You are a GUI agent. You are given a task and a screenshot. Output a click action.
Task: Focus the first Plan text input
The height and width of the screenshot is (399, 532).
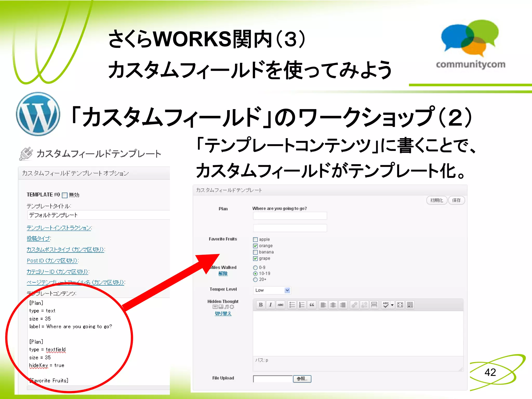[x=290, y=216]
